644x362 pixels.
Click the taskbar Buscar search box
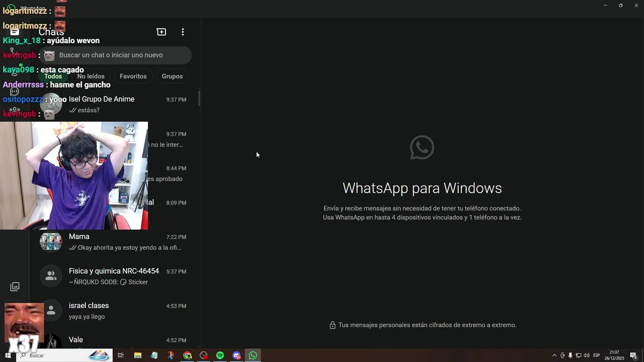pyautogui.click(x=64, y=355)
